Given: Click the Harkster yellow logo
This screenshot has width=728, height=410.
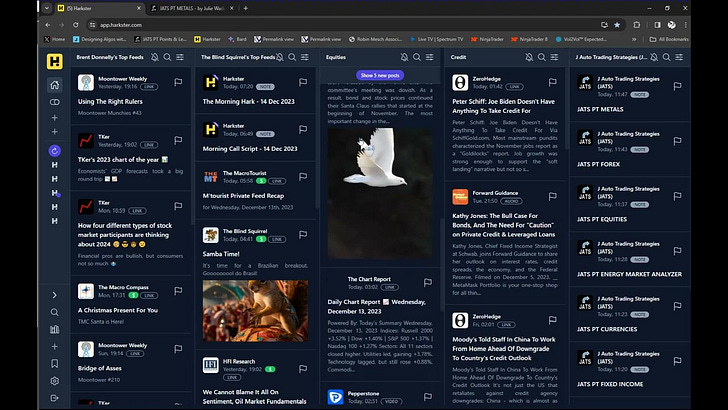Looking at the screenshot, I should tap(54, 61).
